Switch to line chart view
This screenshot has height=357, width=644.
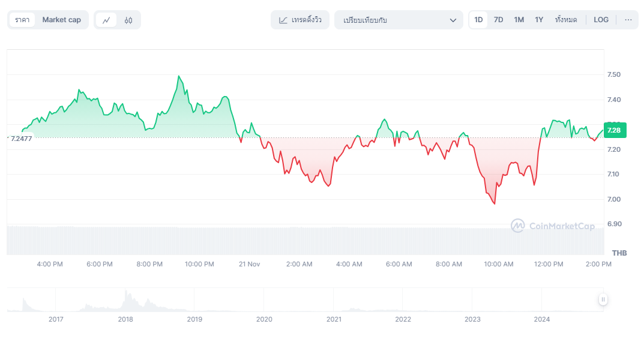[106, 20]
